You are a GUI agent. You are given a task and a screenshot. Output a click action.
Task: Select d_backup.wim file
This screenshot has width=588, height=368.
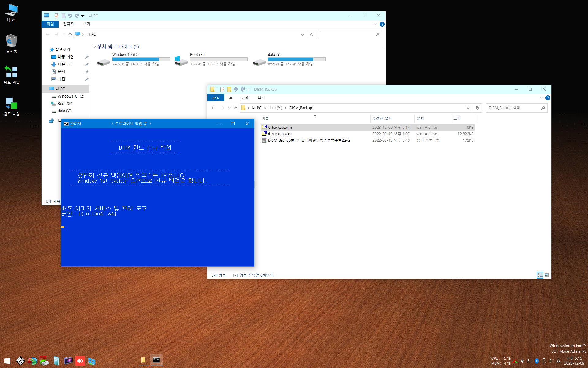367,134
